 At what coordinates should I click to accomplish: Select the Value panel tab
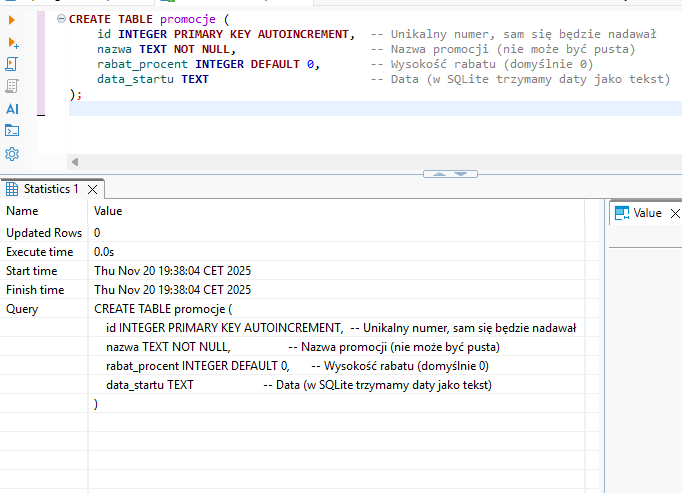point(647,213)
